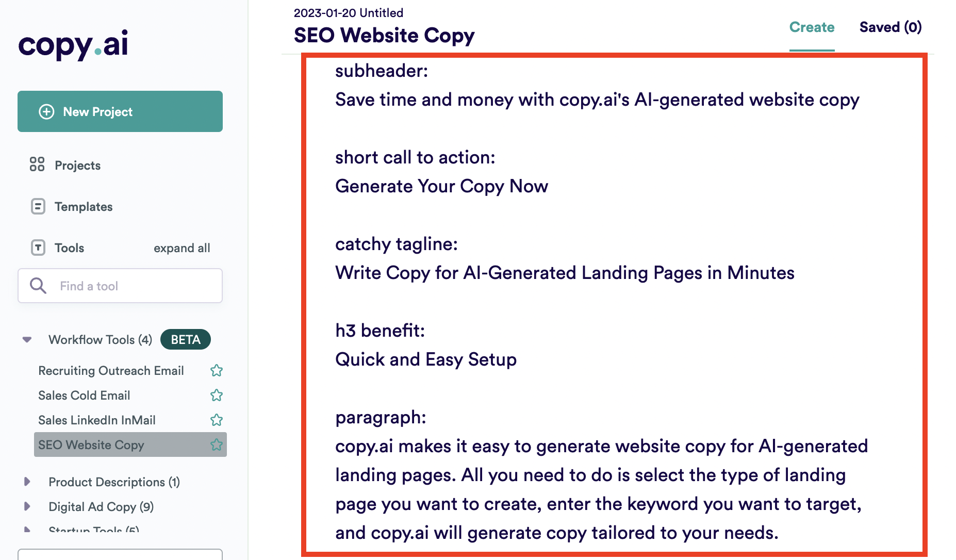This screenshot has width=956, height=560.
Task: Click the plus icon inside New Project
Action: pos(46,111)
